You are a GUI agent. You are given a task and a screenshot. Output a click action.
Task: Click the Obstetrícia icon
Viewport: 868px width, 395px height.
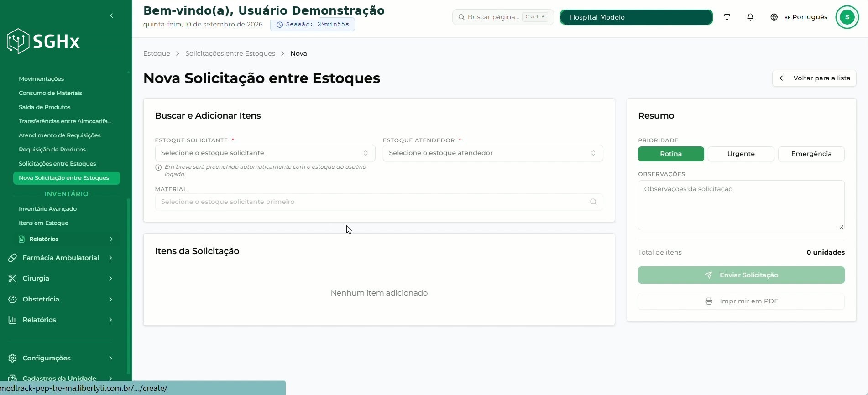click(x=12, y=299)
